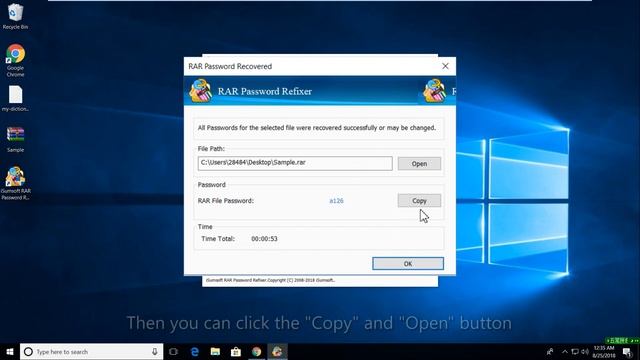Open the Action Center notifications icon

pyautogui.click(x=627, y=352)
